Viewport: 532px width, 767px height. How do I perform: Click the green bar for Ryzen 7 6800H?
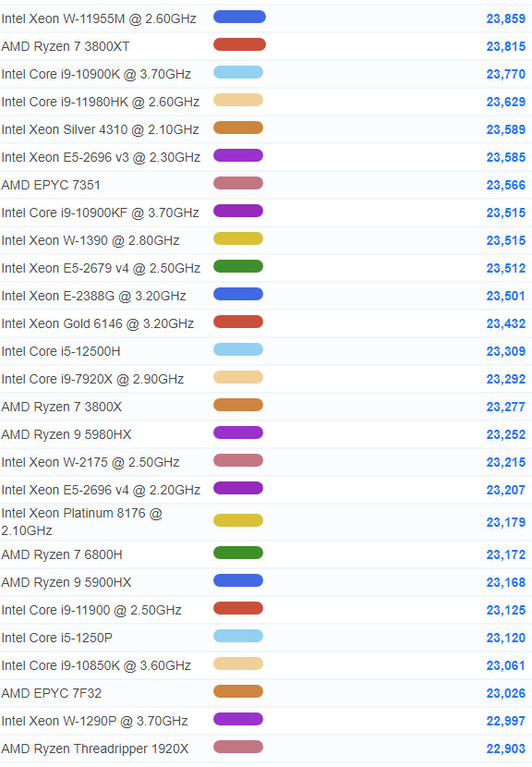238,554
